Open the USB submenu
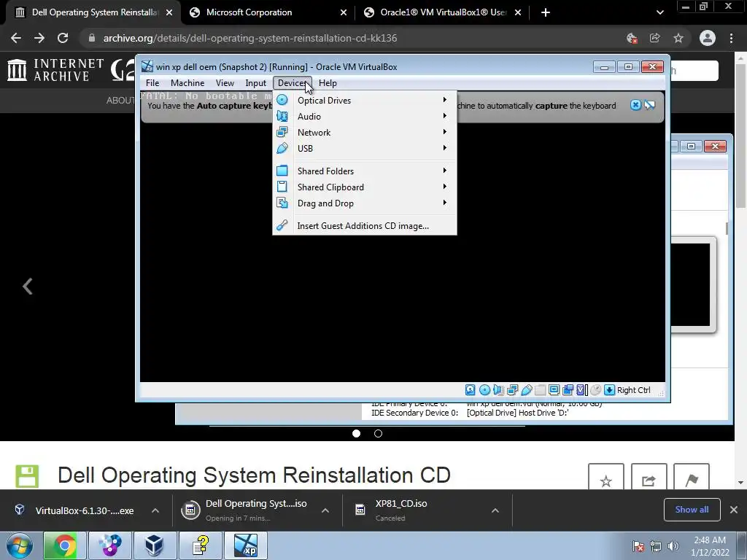Image resolution: width=747 pixels, height=560 pixels. pos(365,149)
